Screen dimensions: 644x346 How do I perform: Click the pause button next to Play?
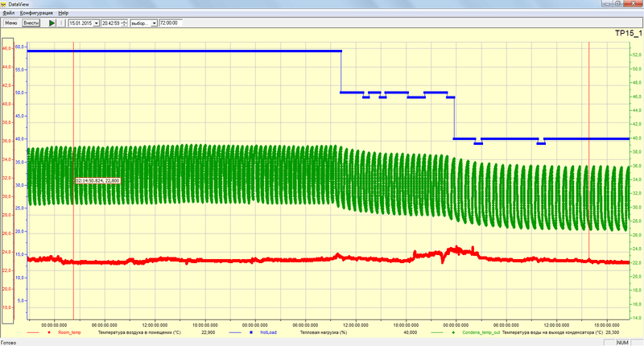(61, 23)
